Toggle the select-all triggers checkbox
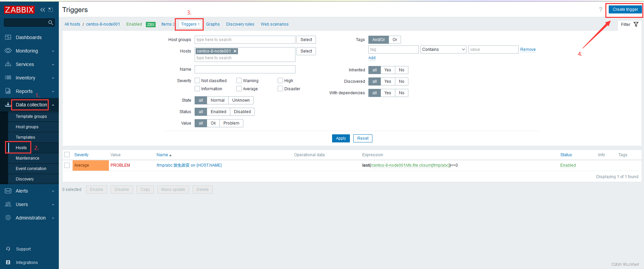This screenshot has height=269, width=644. pos(67,155)
